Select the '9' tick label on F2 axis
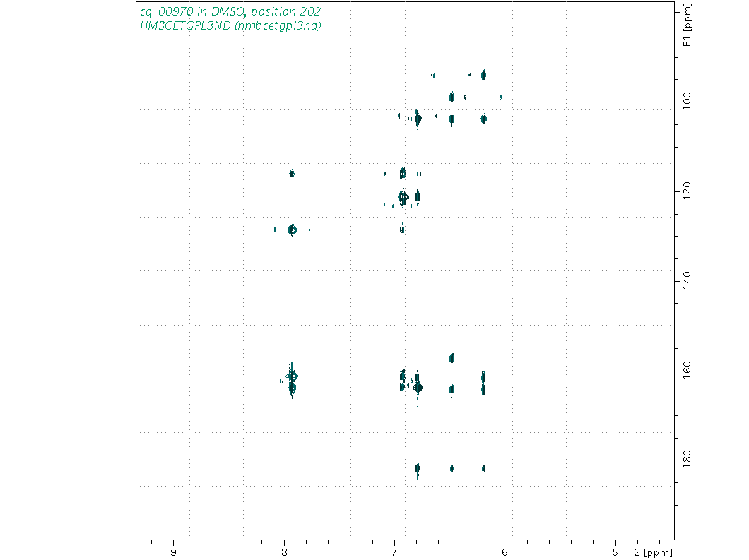Image resolution: width=749 pixels, height=560 pixels. [173, 552]
